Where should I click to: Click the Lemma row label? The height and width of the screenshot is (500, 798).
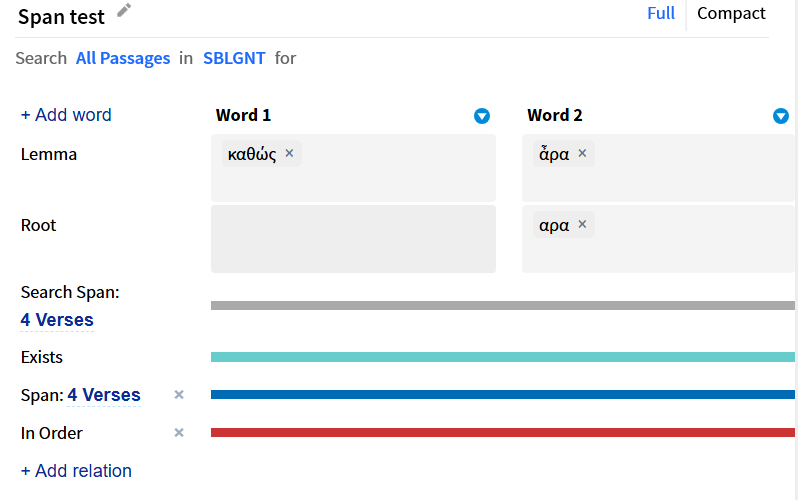click(x=49, y=154)
